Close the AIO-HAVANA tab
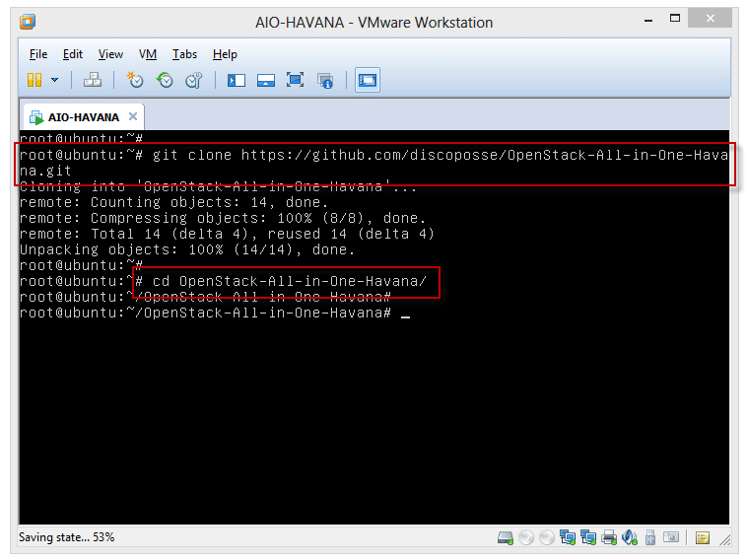Viewport: 747px width, 560px height. click(133, 116)
